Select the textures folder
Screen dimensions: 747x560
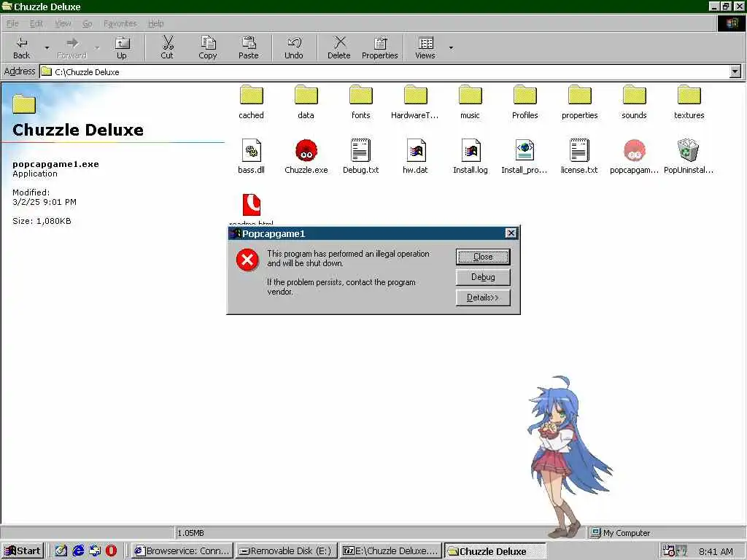click(689, 102)
